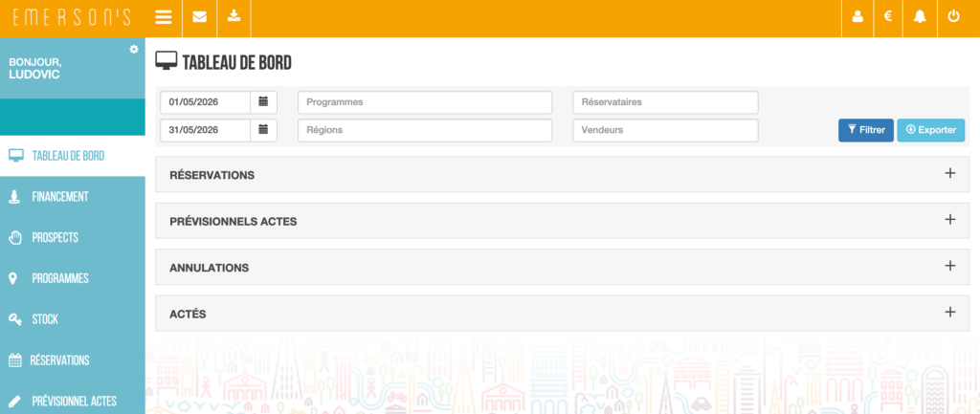Click the Réservations calendar sidebar icon

(x=15, y=360)
